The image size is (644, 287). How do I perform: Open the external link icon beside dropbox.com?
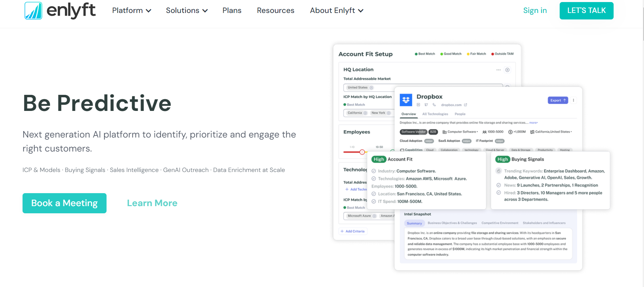point(465,105)
